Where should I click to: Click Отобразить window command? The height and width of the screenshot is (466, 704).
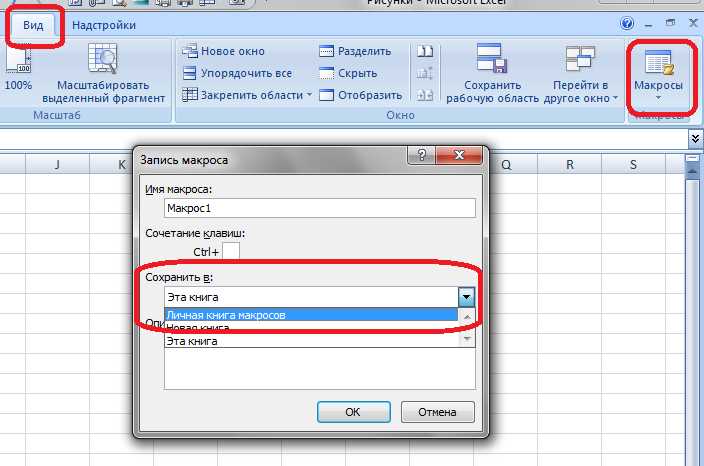(x=360, y=95)
